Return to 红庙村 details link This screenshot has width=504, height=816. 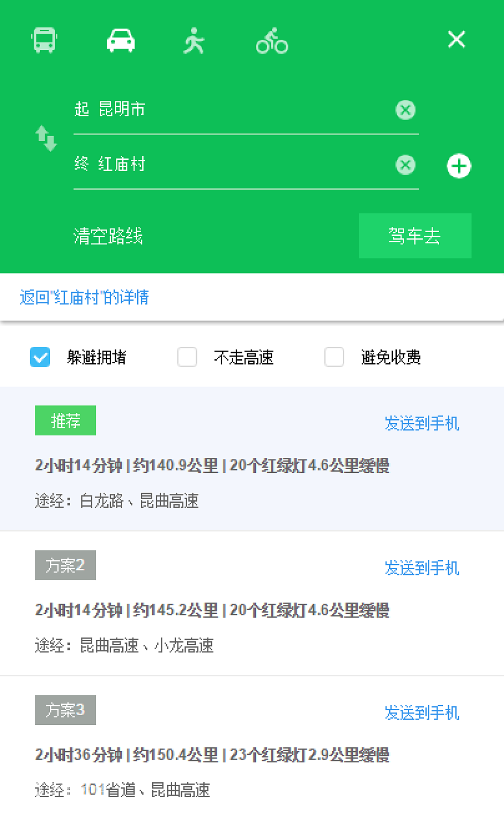(84, 297)
